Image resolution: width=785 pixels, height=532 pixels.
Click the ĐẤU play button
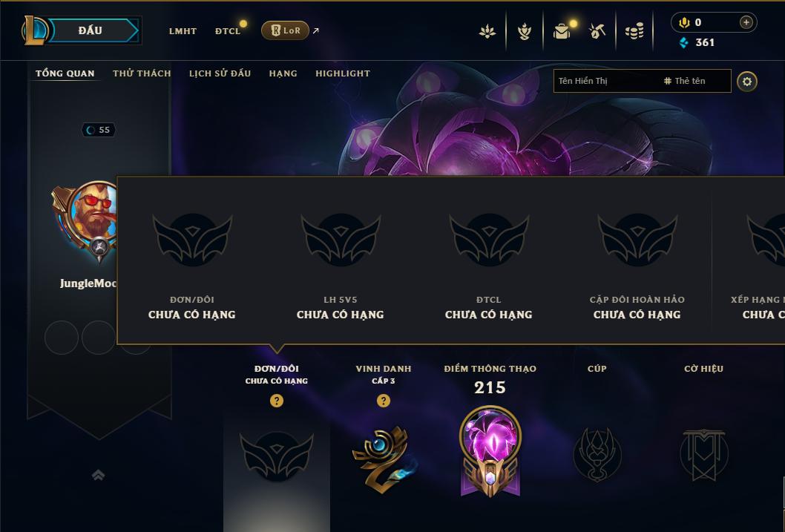[90, 30]
